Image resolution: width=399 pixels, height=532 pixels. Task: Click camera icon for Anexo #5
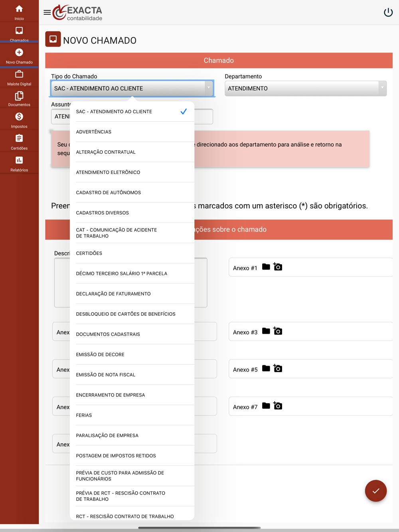[x=278, y=368]
